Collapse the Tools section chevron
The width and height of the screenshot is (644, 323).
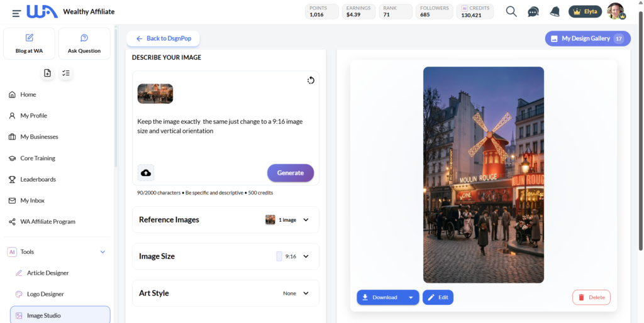(x=103, y=252)
